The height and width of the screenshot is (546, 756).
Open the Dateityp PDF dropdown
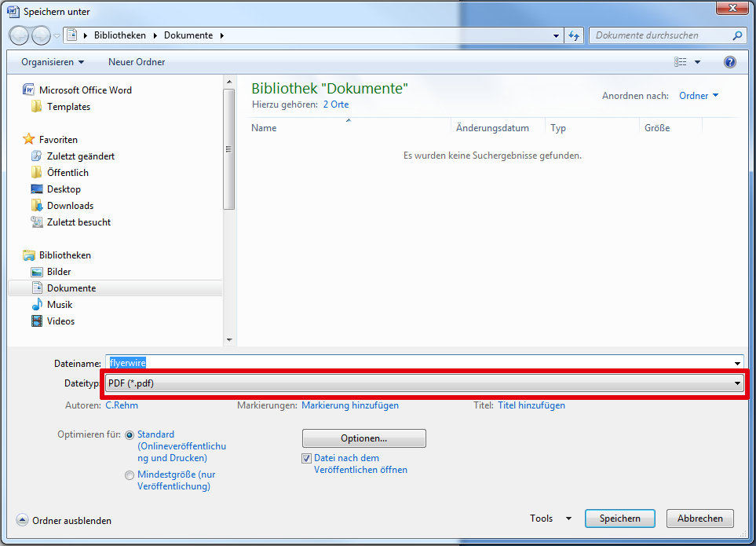coord(424,383)
